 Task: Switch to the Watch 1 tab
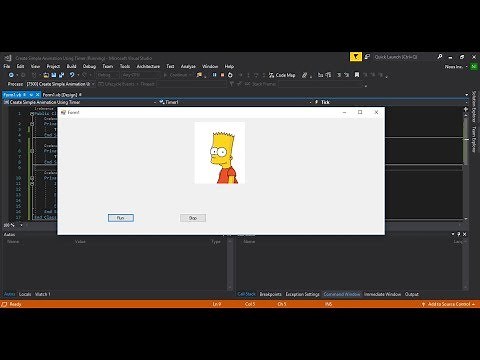pos(42,294)
